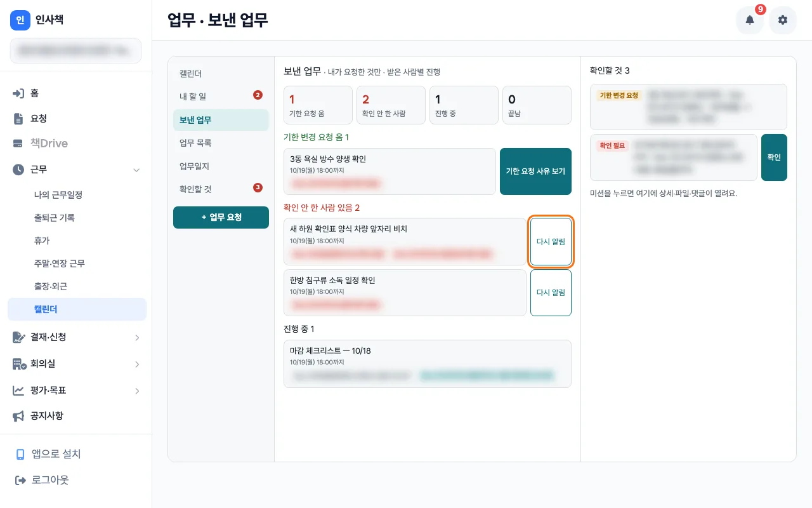Viewport: 812px width, 508px height.
Task: Click the 확인 button beside 확인 필요
Action: pos(774,157)
